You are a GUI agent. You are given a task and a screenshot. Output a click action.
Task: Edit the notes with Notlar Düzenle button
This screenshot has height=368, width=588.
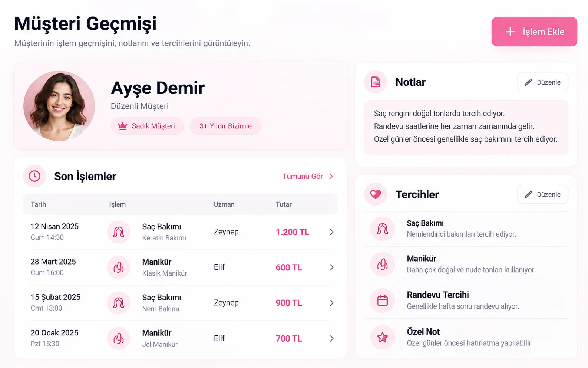tap(543, 82)
